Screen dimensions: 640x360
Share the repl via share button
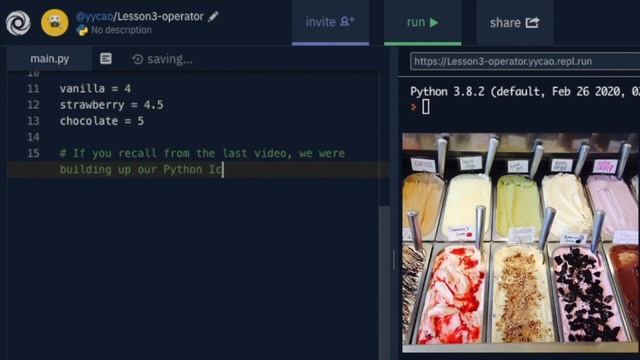point(515,22)
